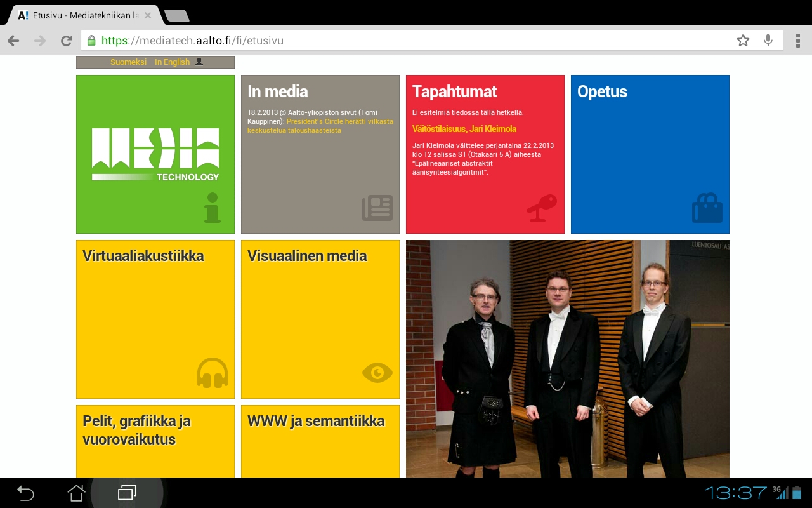The height and width of the screenshot is (508, 812).
Task: Click the briefcase icon in Opetus tile
Action: tap(707, 208)
